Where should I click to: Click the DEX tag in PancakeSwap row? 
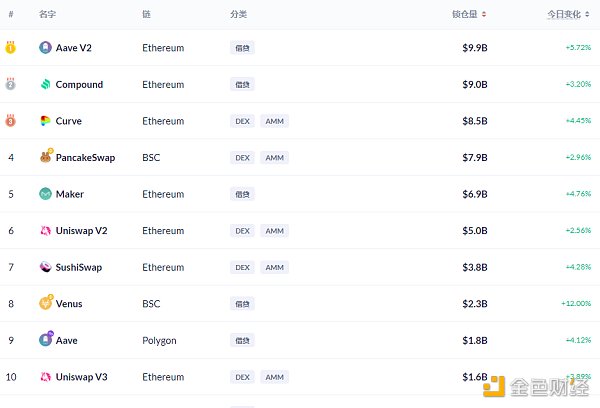[x=242, y=157]
